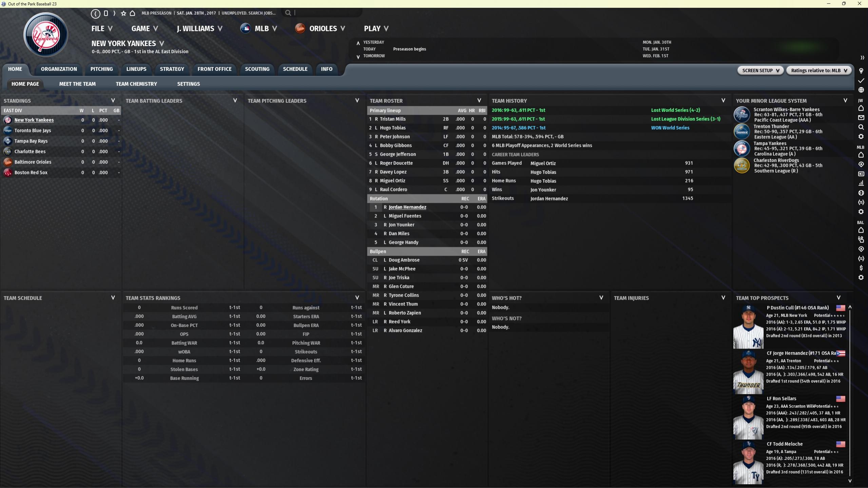Open Ratings relative to MLB dropdown
The height and width of the screenshot is (488, 868).
click(818, 71)
